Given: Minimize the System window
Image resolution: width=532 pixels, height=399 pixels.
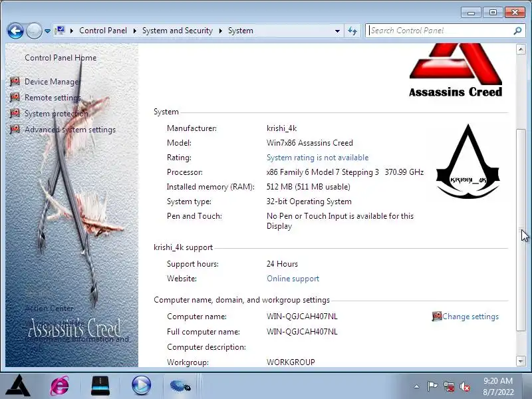Looking at the screenshot, I should 471,13.
